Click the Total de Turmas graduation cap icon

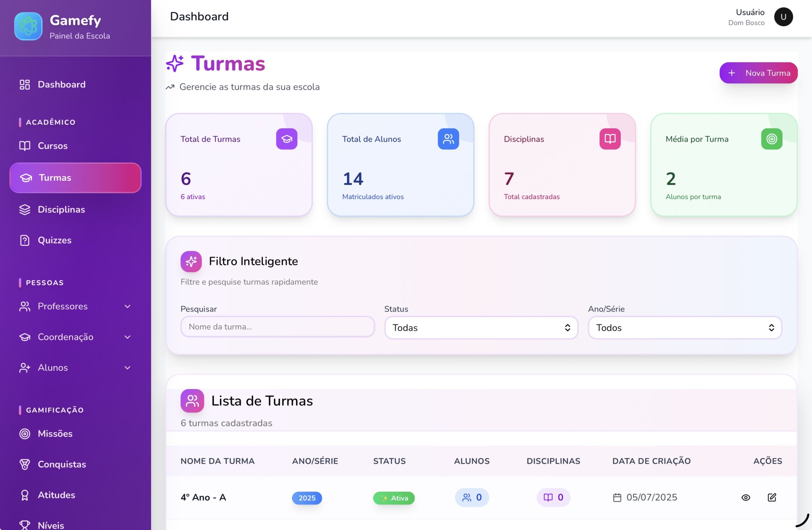[x=287, y=139]
